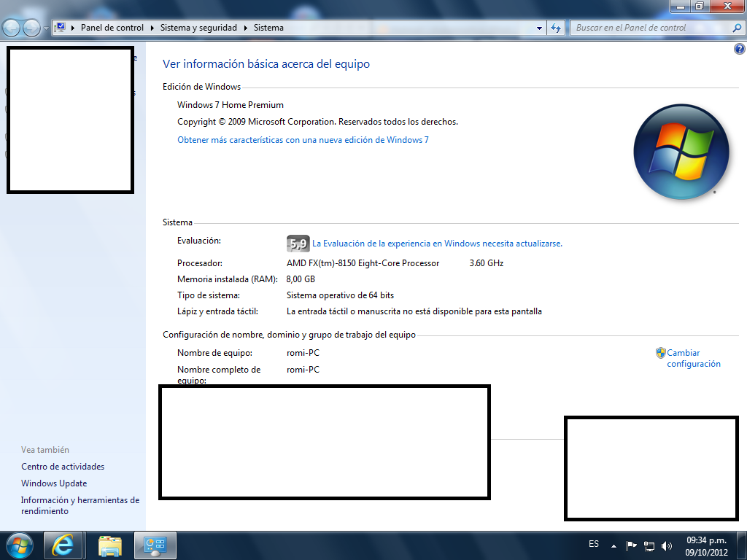Open La Evaluación de la experiencia link
The height and width of the screenshot is (560, 747).
[x=437, y=244]
